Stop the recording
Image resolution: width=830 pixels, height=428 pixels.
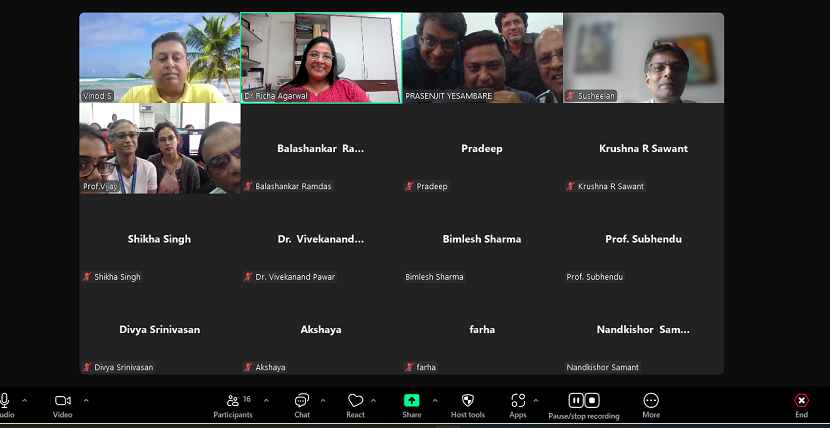(592, 400)
